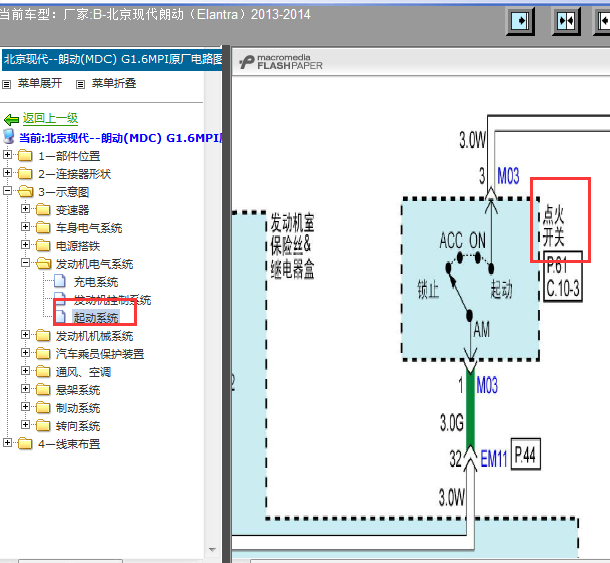This screenshot has width=610, height=563.
Task: Open the 发动机控制系统 diagram
Action: [112, 300]
